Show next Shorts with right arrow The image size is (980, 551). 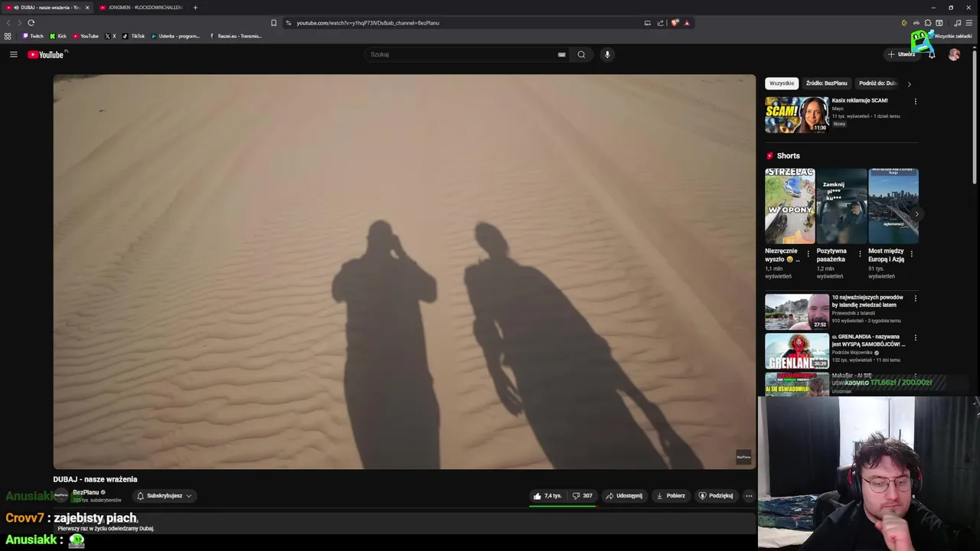[x=916, y=214]
